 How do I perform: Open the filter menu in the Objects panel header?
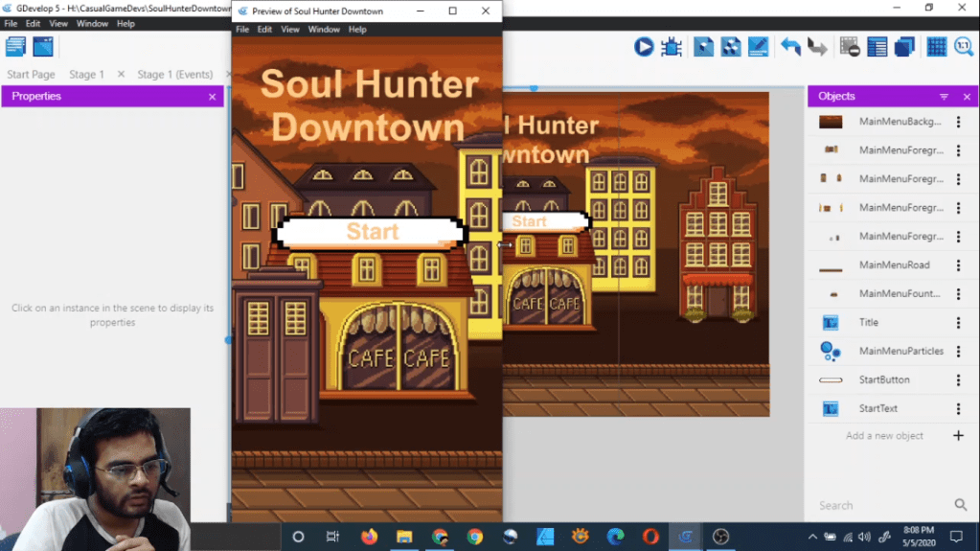(x=944, y=97)
